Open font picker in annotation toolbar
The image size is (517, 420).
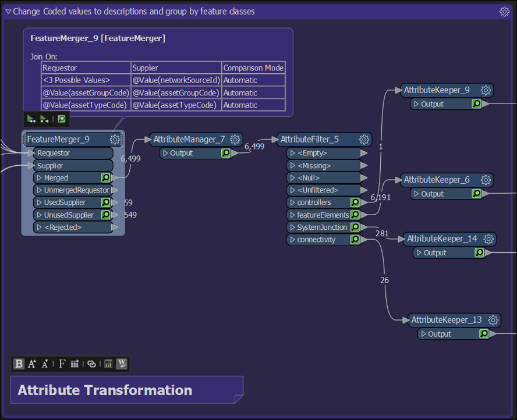(x=61, y=364)
